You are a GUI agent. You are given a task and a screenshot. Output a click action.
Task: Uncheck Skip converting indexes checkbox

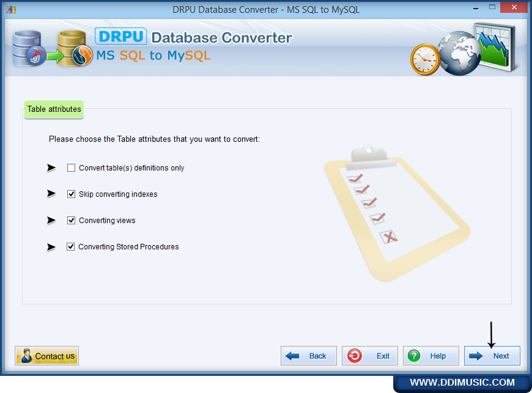coord(71,194)
